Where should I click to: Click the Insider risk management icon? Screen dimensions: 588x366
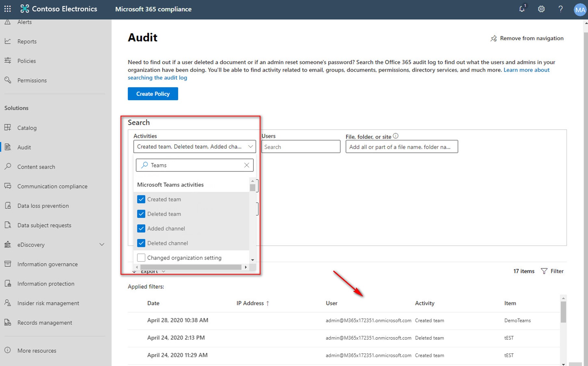point(8,303)
